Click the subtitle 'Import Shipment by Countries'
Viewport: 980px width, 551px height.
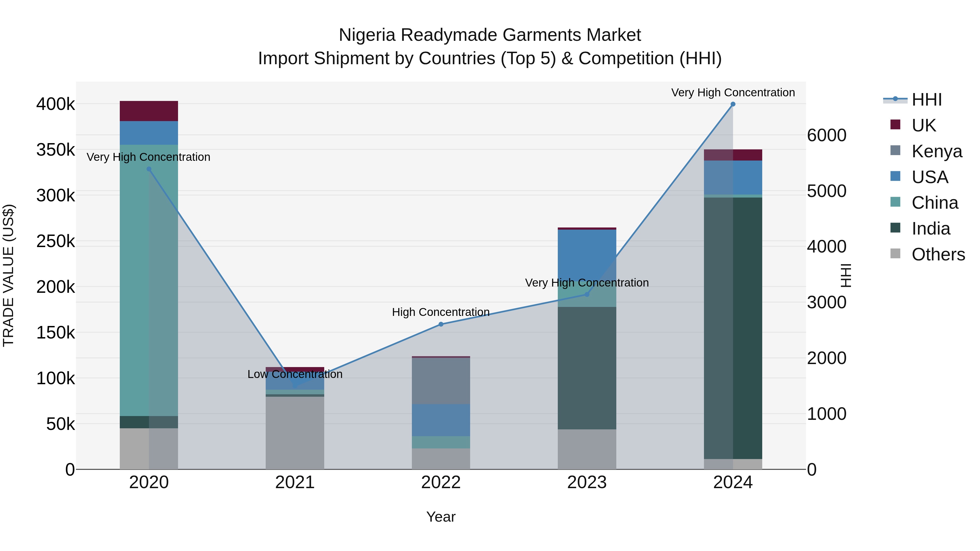[x=376, y=59]
